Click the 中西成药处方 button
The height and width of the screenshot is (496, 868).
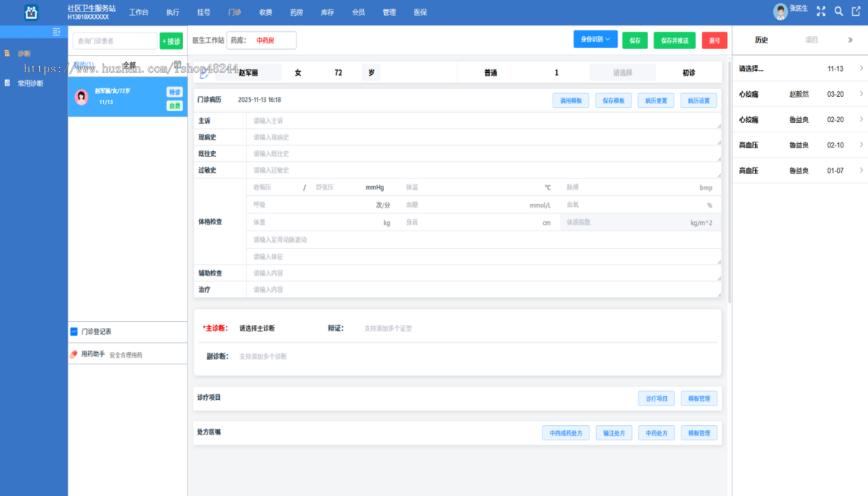(566, 433)
